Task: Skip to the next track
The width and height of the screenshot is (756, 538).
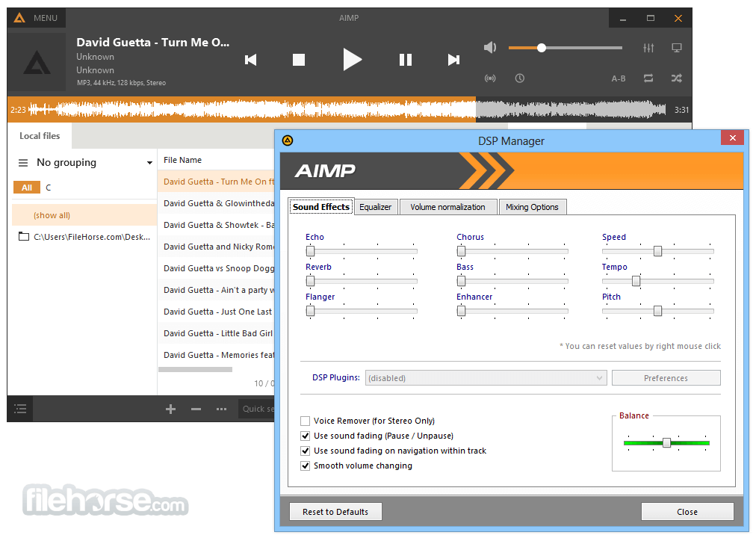Action: point(453,60)
